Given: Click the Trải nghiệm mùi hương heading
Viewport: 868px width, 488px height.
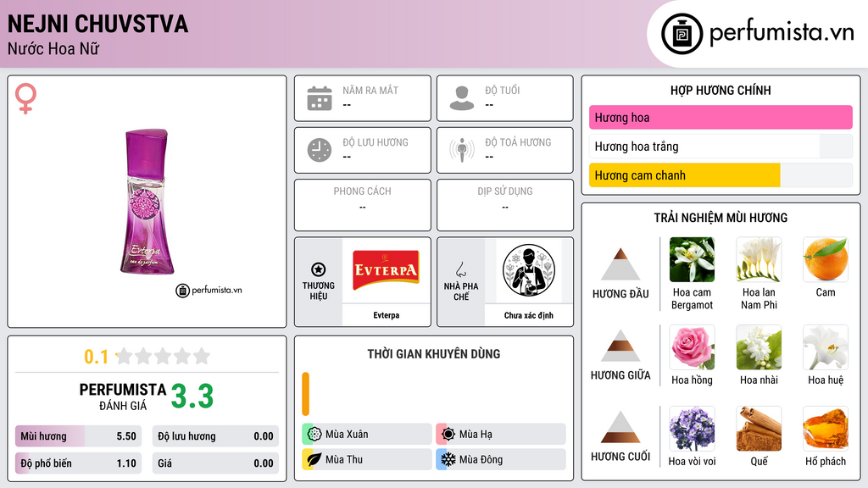Looking at the screenshot, I should 721,218.
